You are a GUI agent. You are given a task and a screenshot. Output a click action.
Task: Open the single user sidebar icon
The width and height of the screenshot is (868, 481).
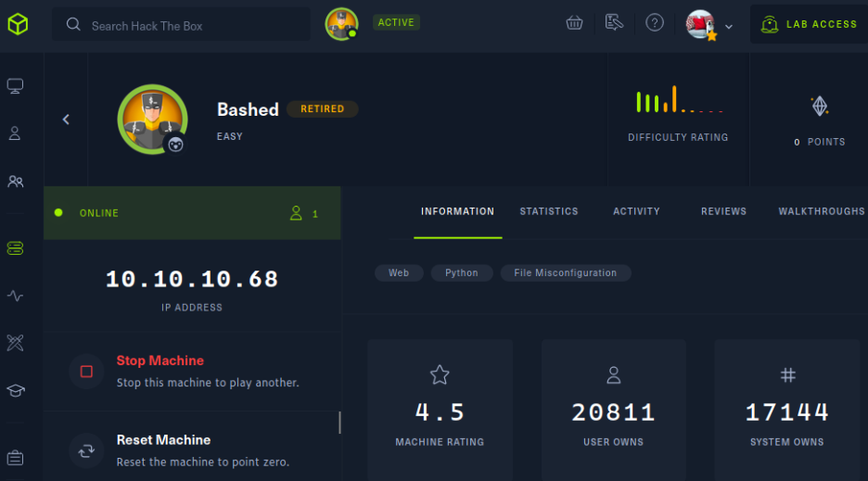point(15,133)
